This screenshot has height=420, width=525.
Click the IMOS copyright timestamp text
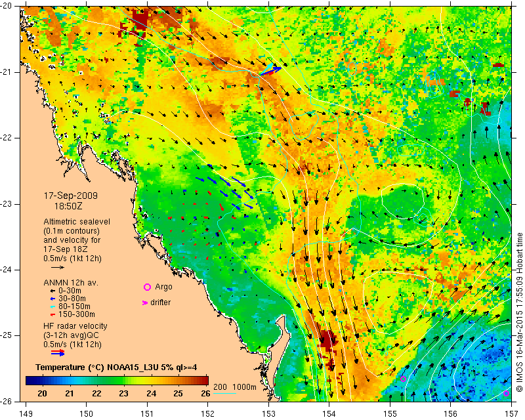[519, 312]
